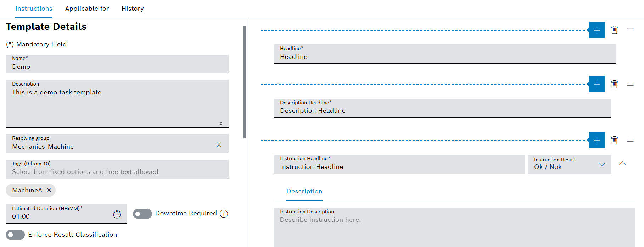This screenshot has height=247, width=644.
Task: Delete the Headline block with its trash icon
Action: point(614,30)
